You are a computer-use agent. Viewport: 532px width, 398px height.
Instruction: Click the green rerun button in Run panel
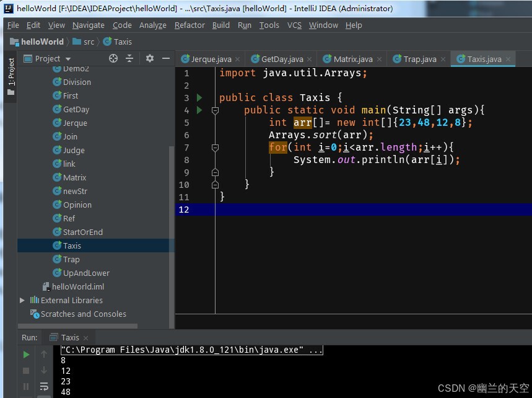point(26,355)
